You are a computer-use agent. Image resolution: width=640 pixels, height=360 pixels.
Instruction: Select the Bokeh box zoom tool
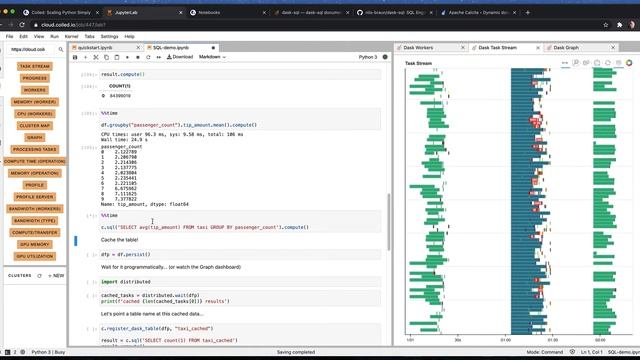click(576, 63)
